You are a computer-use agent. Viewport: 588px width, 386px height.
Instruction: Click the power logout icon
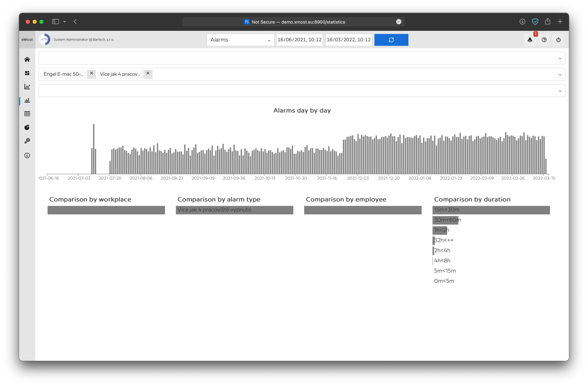tap(558, 40)
